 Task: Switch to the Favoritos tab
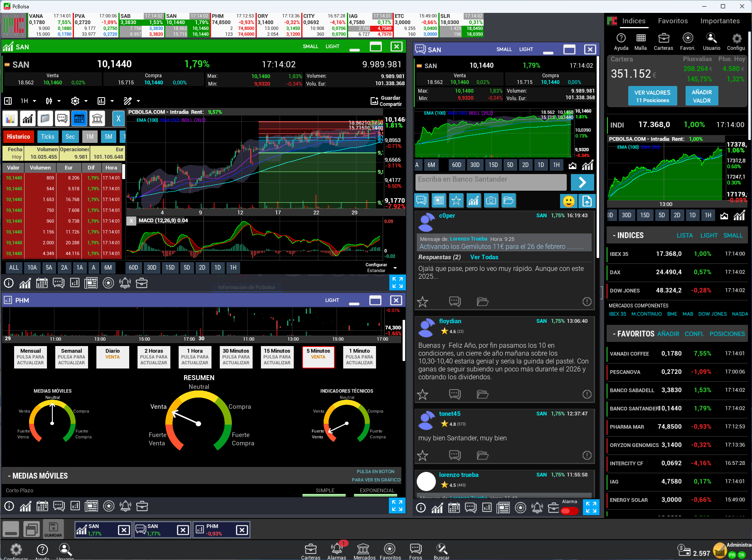click(x=673, y=21)
